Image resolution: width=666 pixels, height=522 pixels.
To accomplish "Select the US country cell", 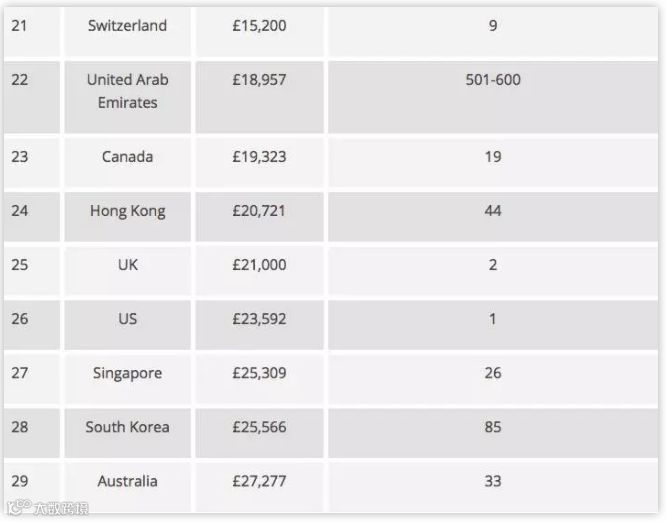I will click(127, 325).
